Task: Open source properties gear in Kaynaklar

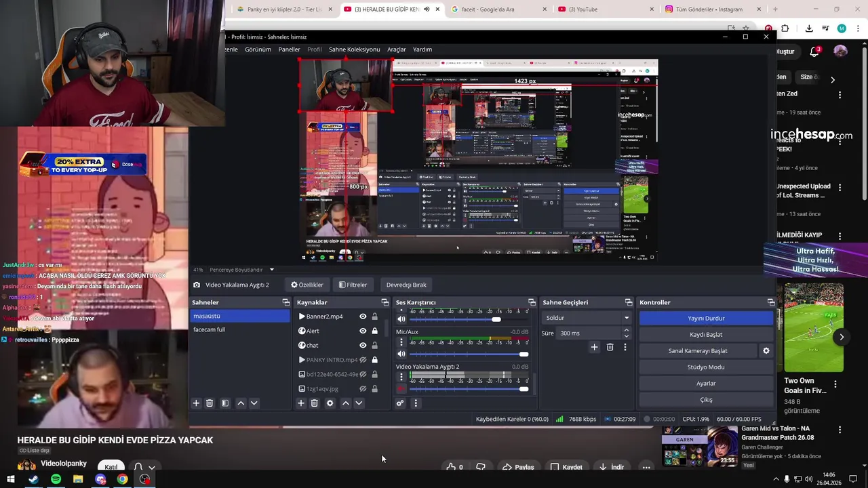Action: point(330,403)
